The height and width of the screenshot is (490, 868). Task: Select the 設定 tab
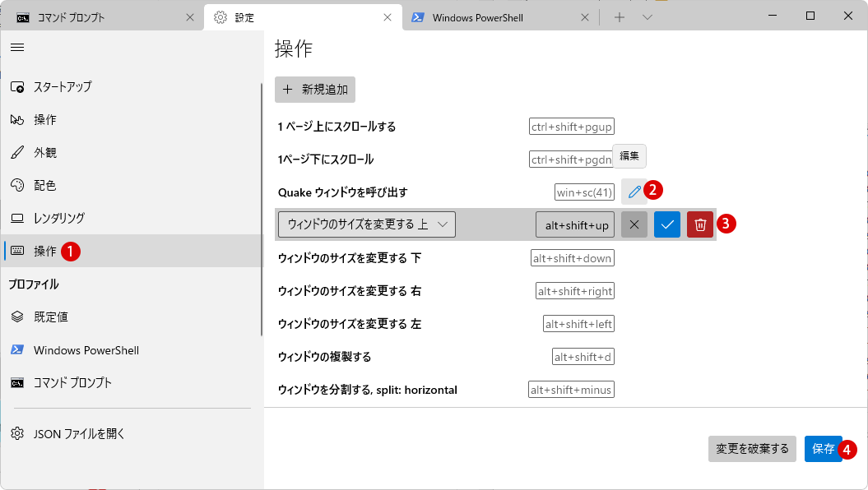tap(303, 18)
